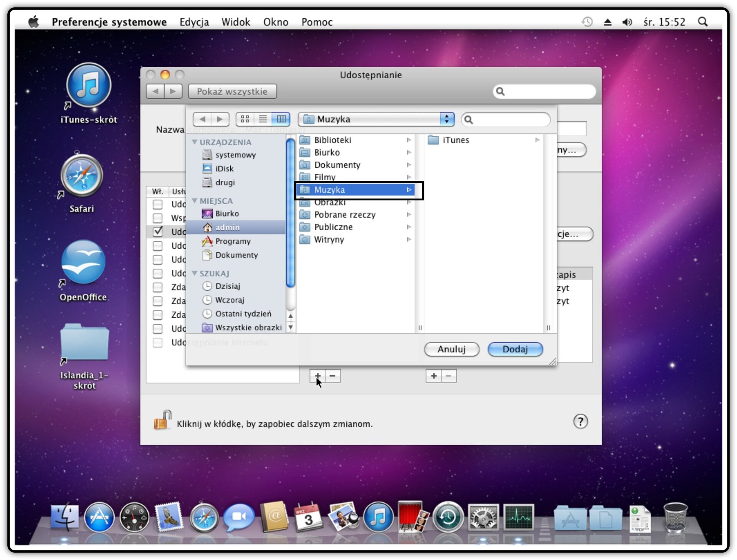Open the help question mark button
This screenshot has height=560, width=737.
(580, 421)
